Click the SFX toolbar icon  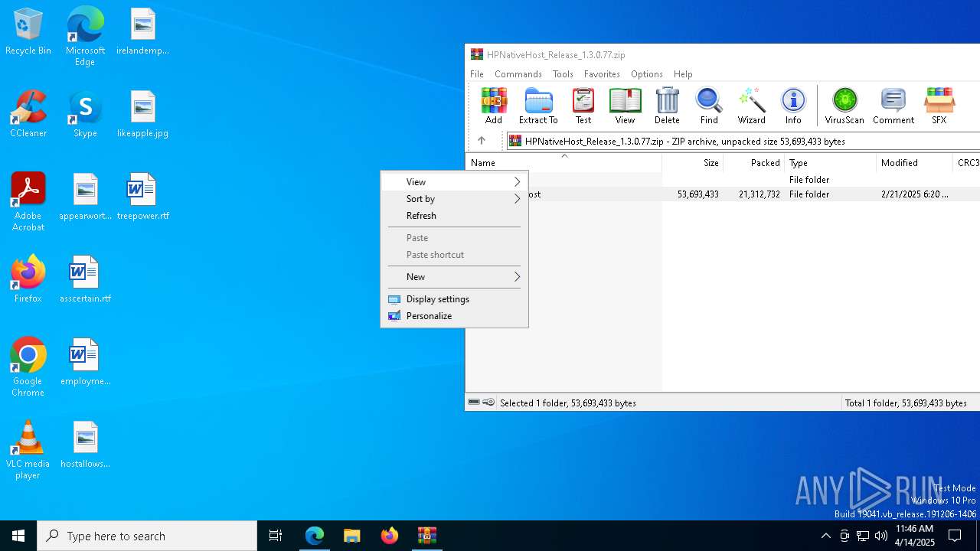click(x=939, y=106)
